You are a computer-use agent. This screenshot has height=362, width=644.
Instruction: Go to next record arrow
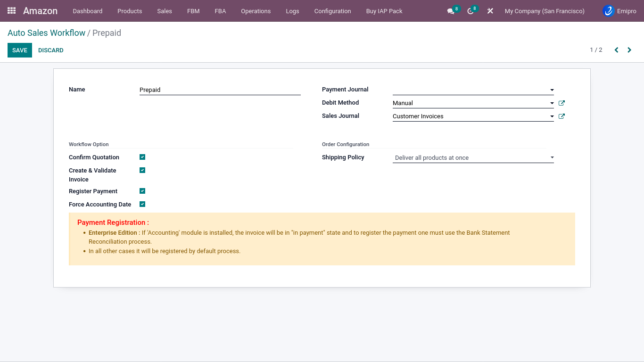[x=629, y=50]
